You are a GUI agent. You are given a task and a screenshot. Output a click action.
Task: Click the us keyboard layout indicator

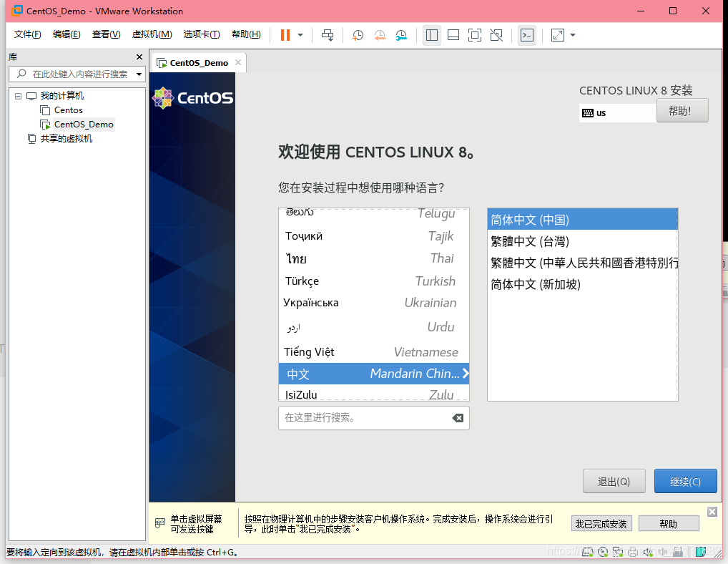(617, 113)
